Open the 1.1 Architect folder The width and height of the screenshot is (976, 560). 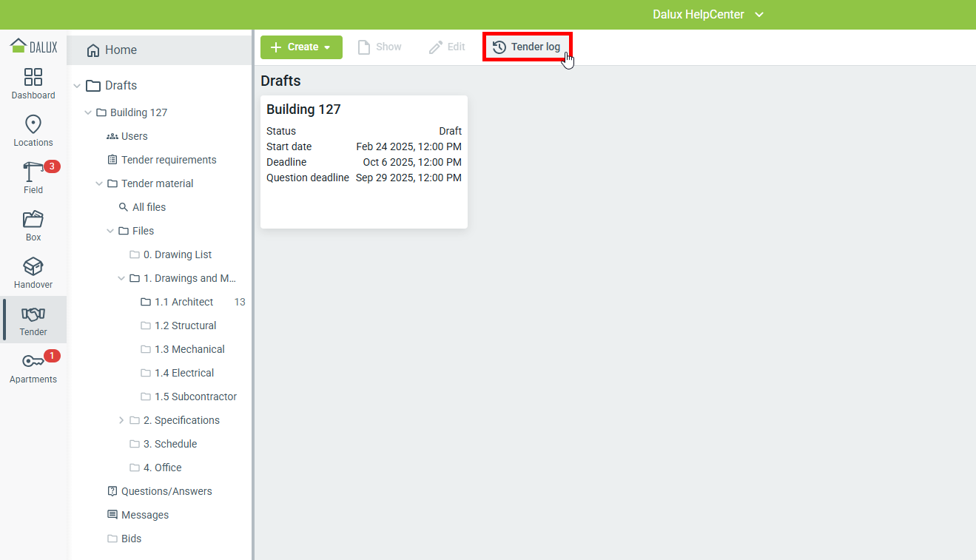tap(184, 302)
